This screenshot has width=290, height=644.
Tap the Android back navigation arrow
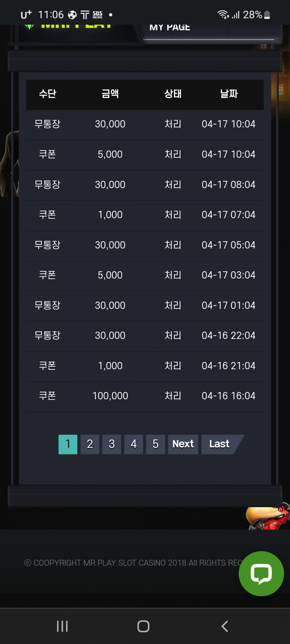[225, 626]
